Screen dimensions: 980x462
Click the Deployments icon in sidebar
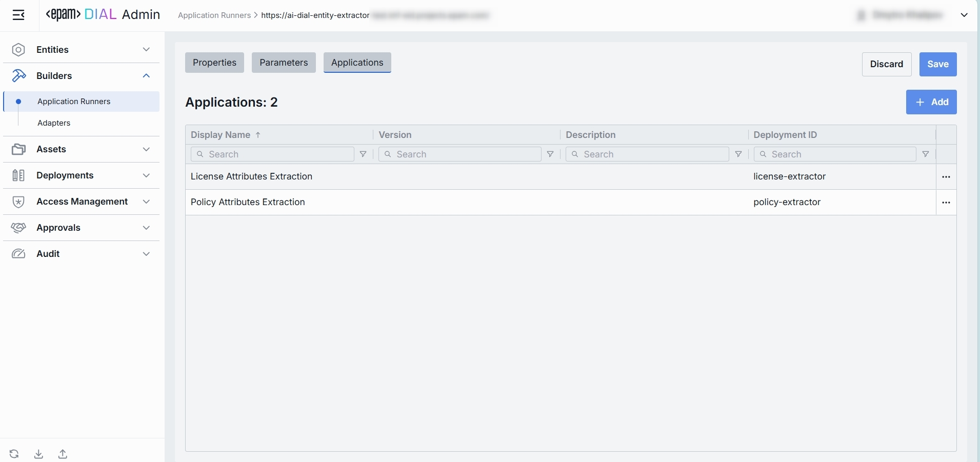(x=18, y=175)
